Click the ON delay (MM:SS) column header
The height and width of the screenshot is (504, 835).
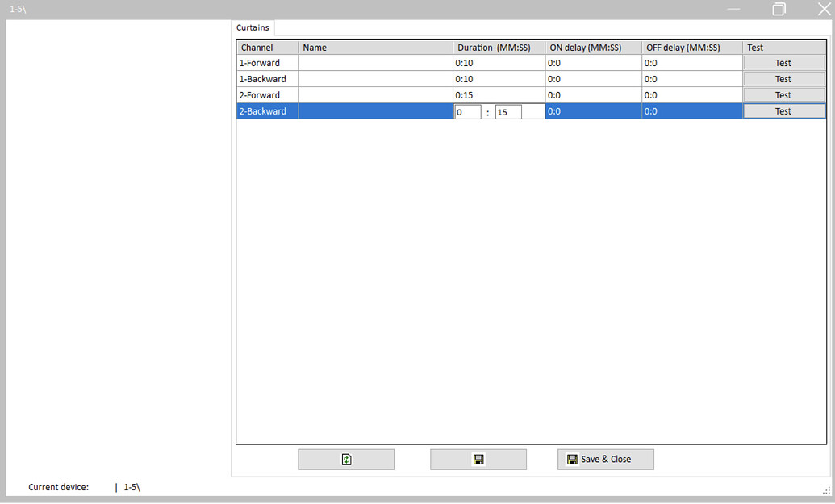(593, 48)
